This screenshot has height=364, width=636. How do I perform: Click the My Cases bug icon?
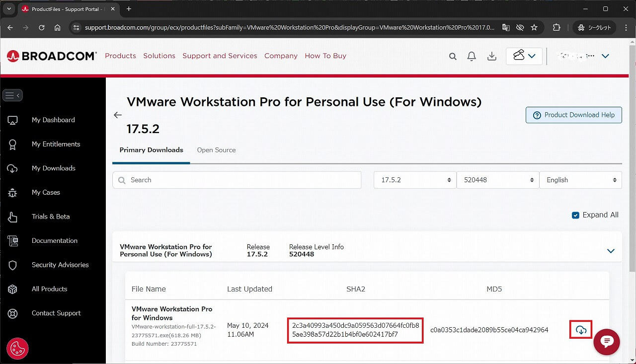(x=13, y=193)
